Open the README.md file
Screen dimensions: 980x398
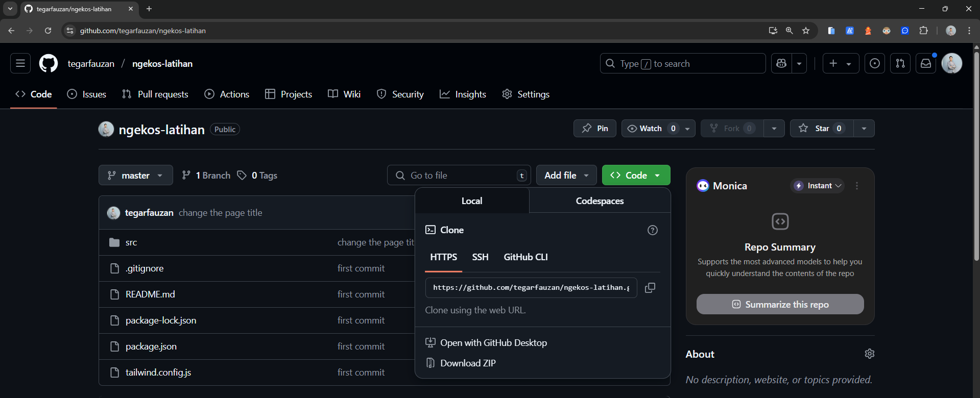(x=150, y=294)
